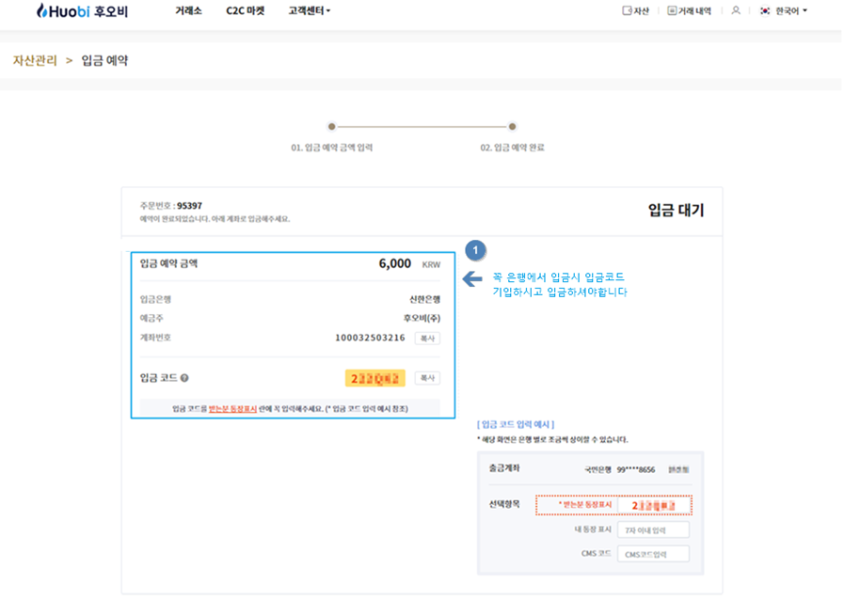The height and width of the screenshot is (616, 844).
Task: Click the CMS 코드 input field
Action: 653,554
